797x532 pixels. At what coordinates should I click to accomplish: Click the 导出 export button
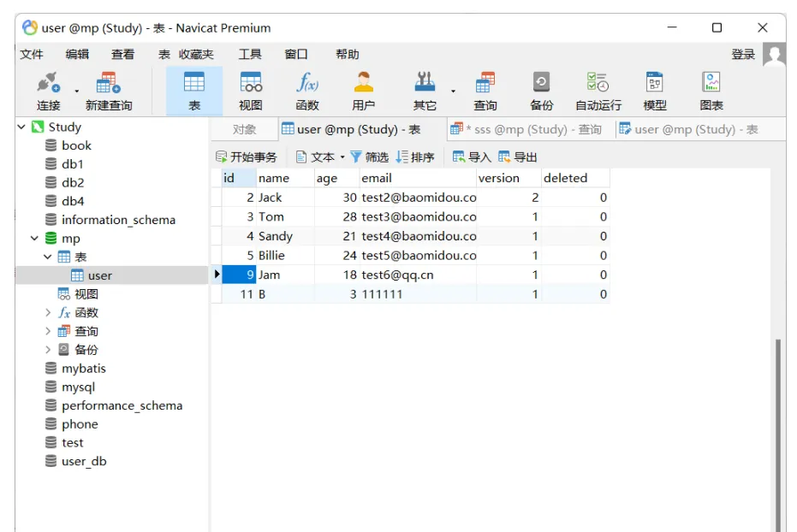click(x=518, y=157)
